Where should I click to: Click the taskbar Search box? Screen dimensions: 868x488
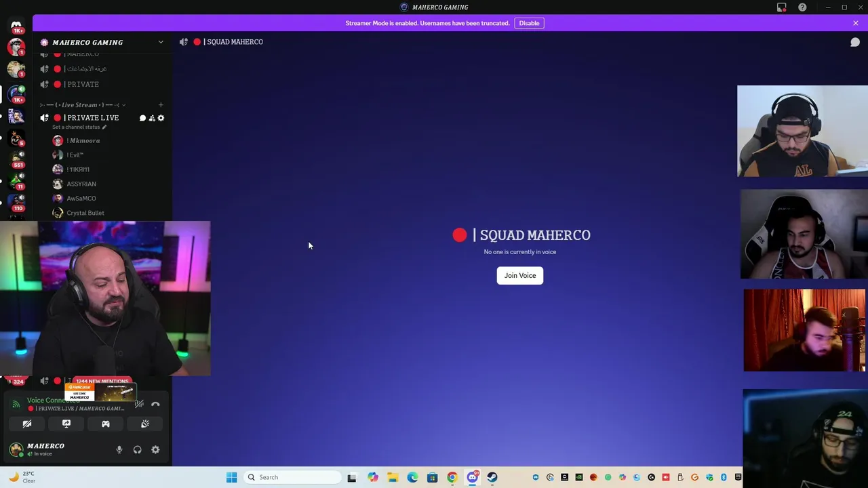[292, 477]
